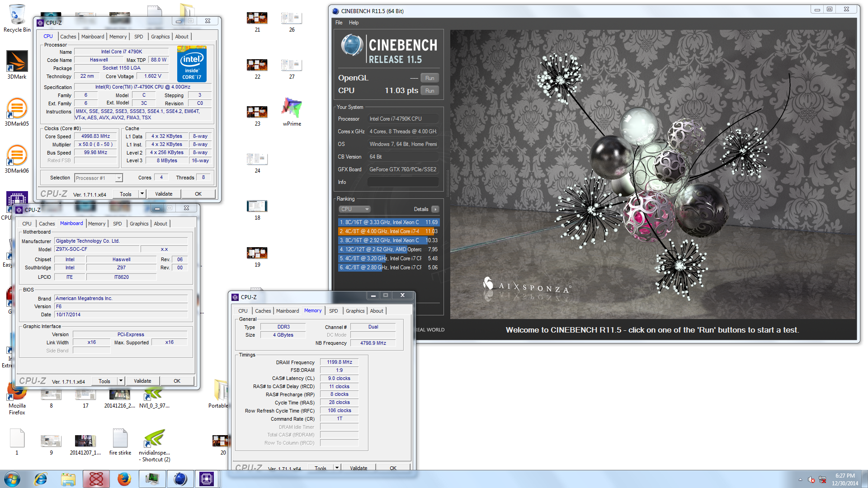Open Firefox from the taskbar
This screenshot has height=488, width=868.
click(x=124, y=479)
